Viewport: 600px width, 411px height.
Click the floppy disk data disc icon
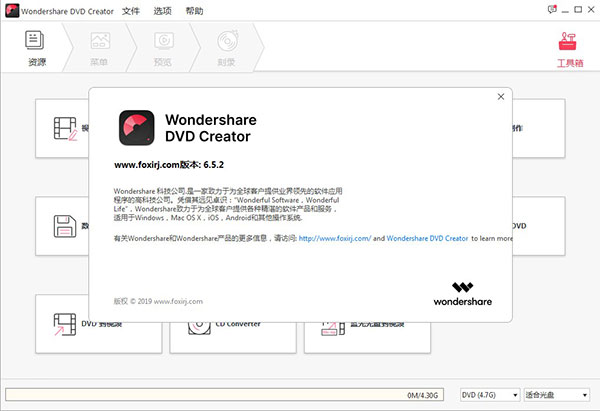pos(65,226)
